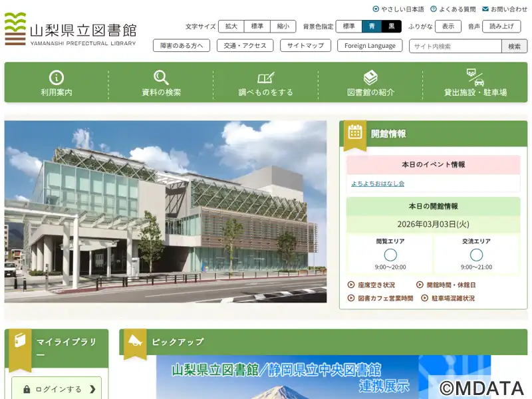This screenshot has width=532, height=399.
Task: Click the 貸出施設・駐車場 car icon
Action: (x=475, y=77)
